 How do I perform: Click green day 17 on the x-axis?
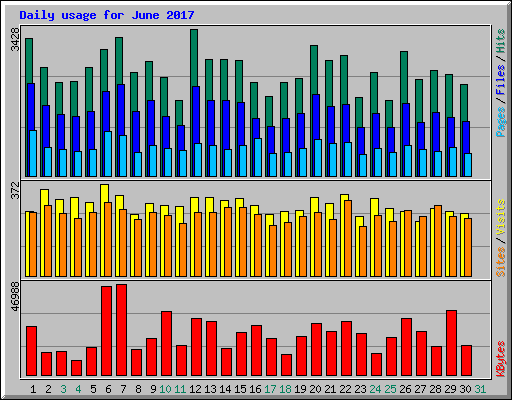pyautogui.click(x=270, y=389)
